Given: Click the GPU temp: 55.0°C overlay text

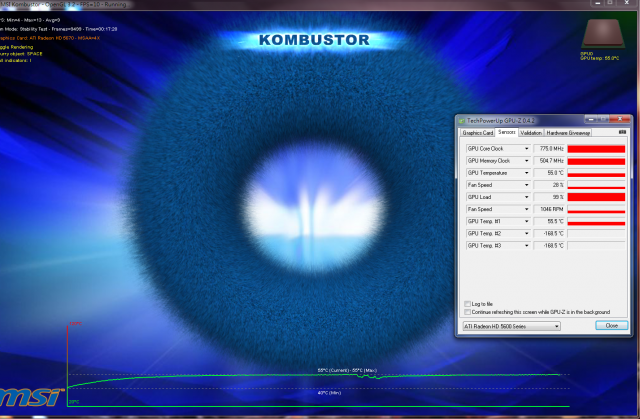Looking at the screenshot, I should tap(600, 58).
